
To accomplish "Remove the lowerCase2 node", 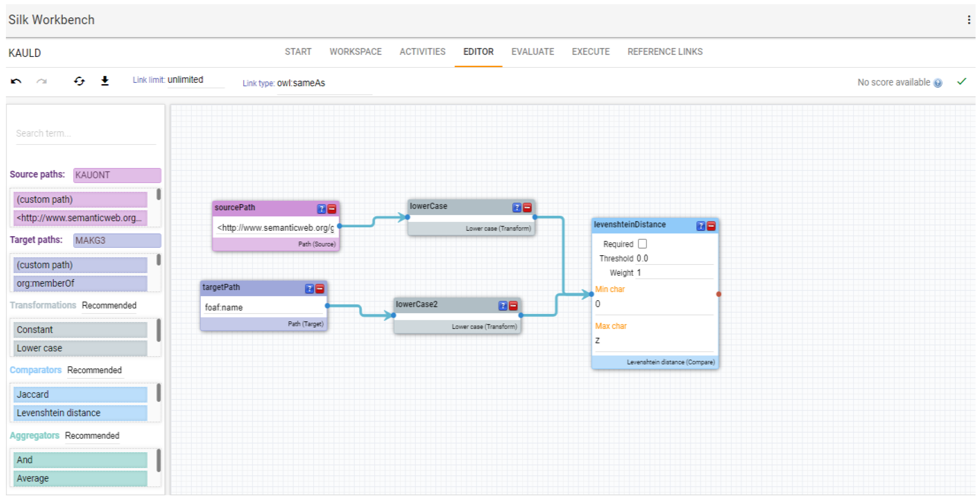I will (x=513, y=306).
